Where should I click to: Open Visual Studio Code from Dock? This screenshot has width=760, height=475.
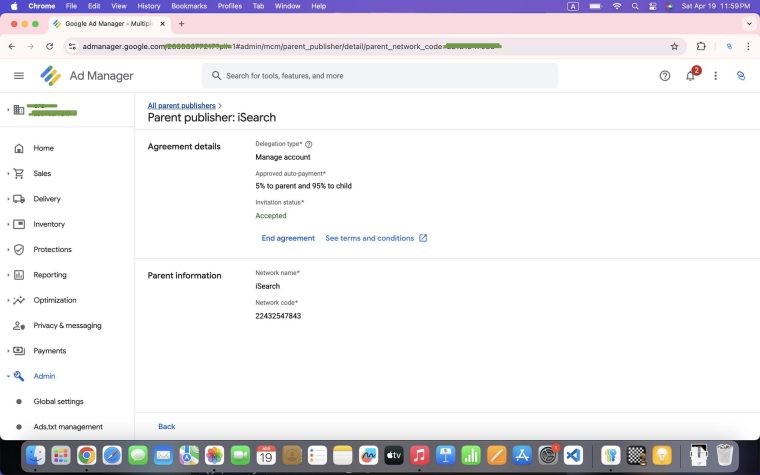[x=573, y=456]
